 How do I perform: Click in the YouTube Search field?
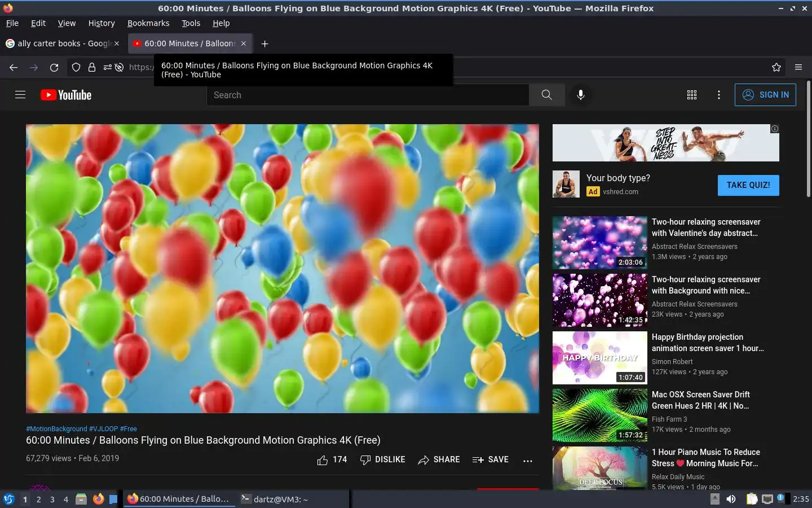[368, 95]
